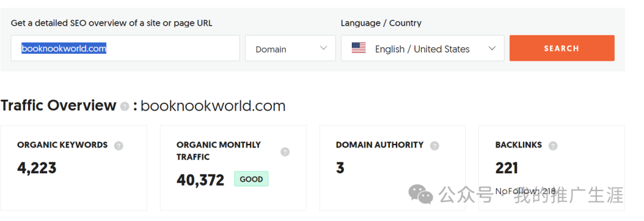
Task: Click the Traffic Overview heading
Action: click(x=58, y=106)
